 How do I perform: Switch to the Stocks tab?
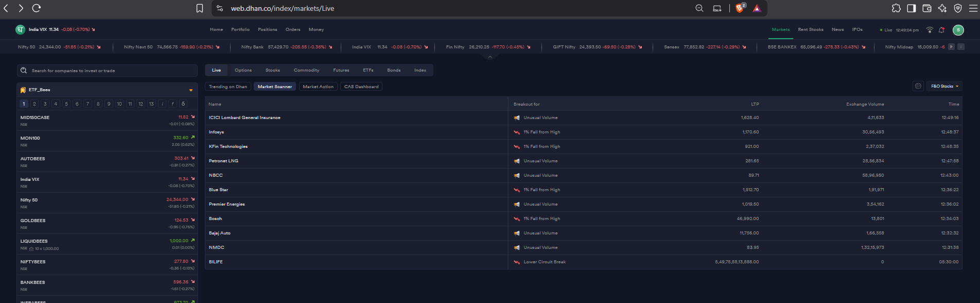(x=273, y=70)
